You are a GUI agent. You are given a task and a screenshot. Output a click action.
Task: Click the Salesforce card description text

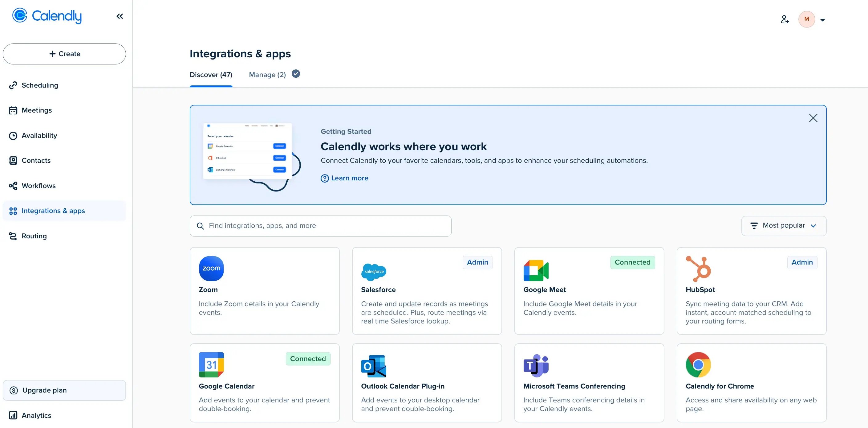(424, 313)
